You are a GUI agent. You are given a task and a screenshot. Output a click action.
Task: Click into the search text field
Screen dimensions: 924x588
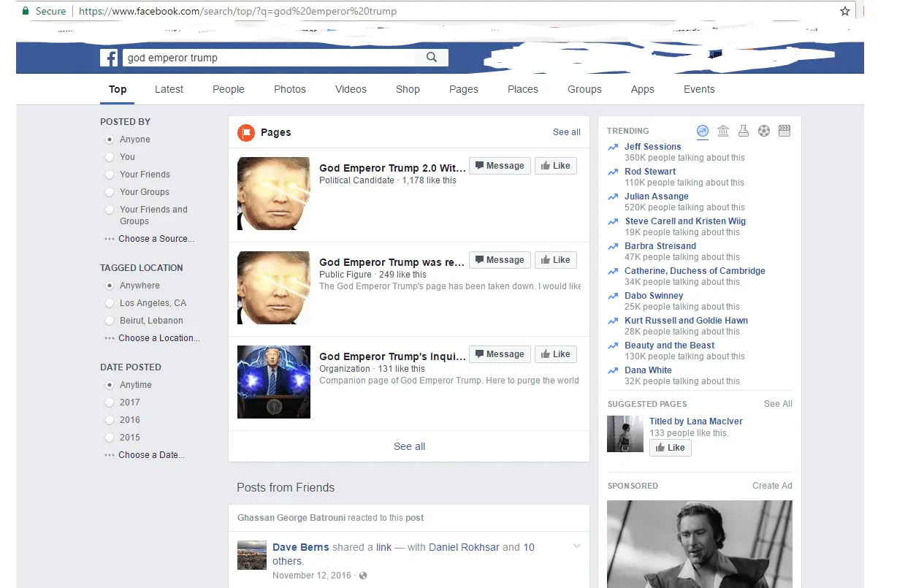tap(270, 58)
